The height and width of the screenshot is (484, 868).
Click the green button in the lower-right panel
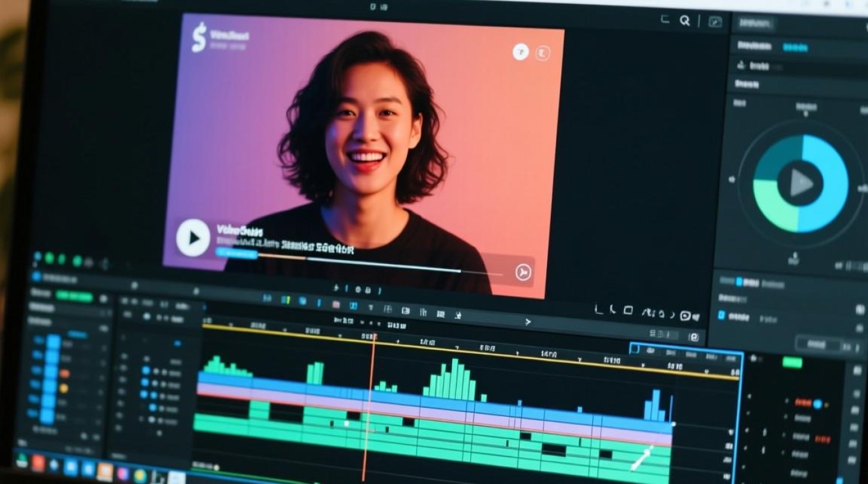tap(792, 362)
